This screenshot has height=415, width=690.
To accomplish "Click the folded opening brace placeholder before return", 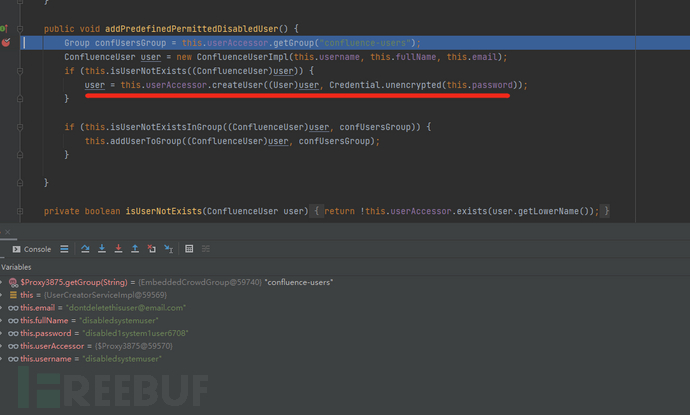I will point(316,211).
